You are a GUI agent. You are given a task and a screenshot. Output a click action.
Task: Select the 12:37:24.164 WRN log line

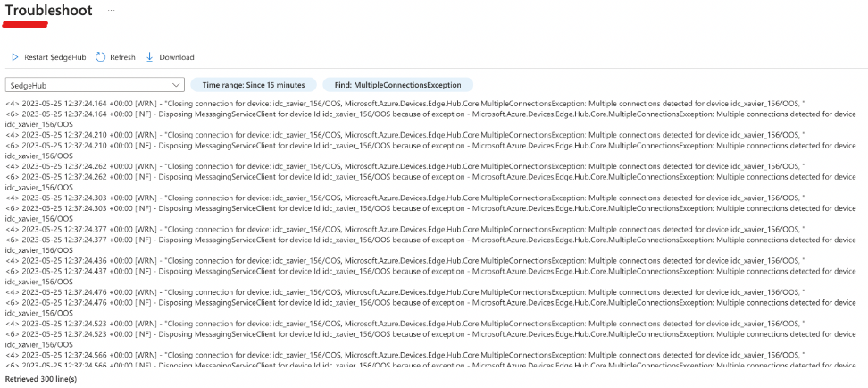click(405, 104)
